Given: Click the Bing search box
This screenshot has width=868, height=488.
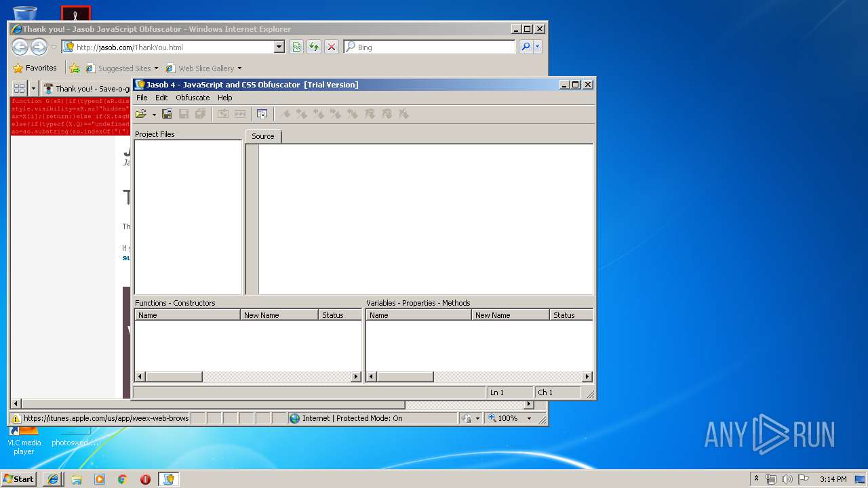Looking at the screenshot, I should (429, 47).
